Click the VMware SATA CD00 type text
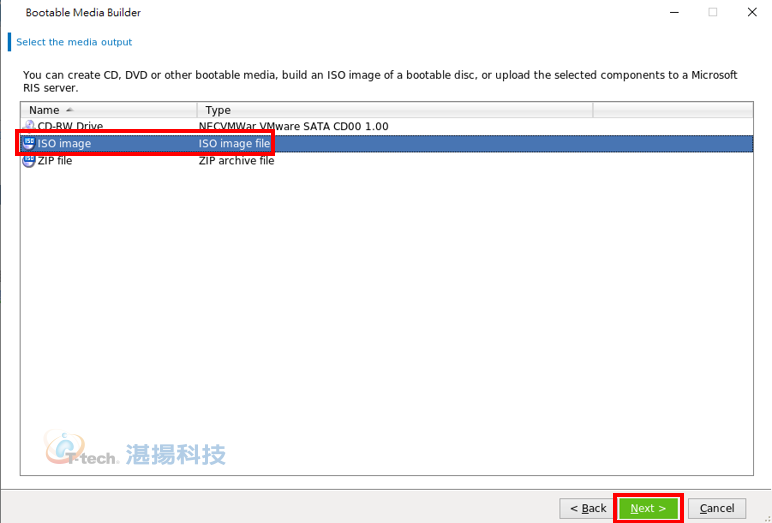The height and width of the screenshot is (523, 772). click(293, 126)
